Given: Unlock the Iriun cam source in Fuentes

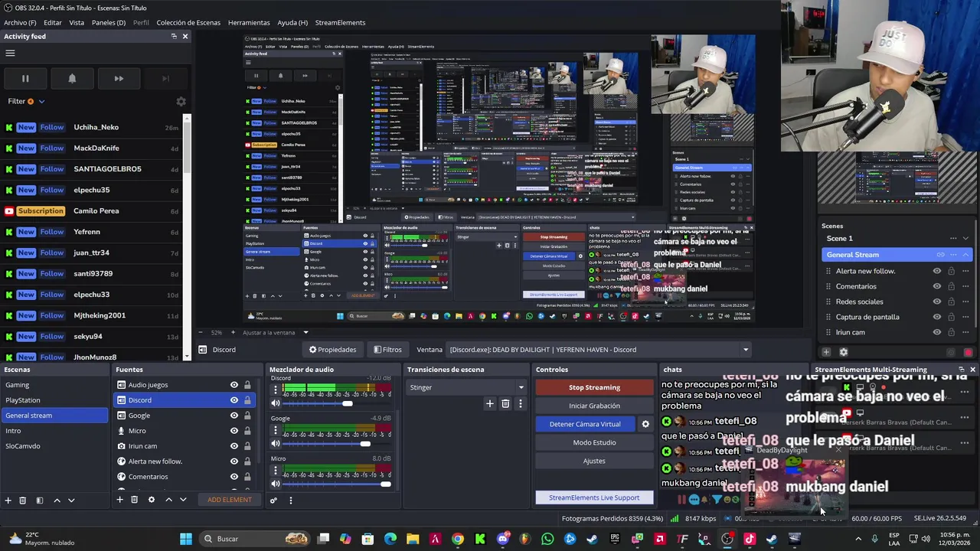Looking at the screenshot, I should [247, 446].
